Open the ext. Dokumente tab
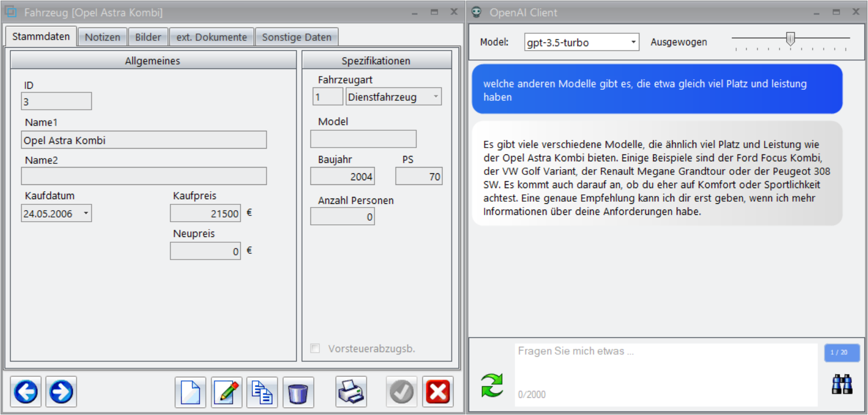The width and height of the screenshot is (868, 415). pyautogui.click(x=212, y=37)
